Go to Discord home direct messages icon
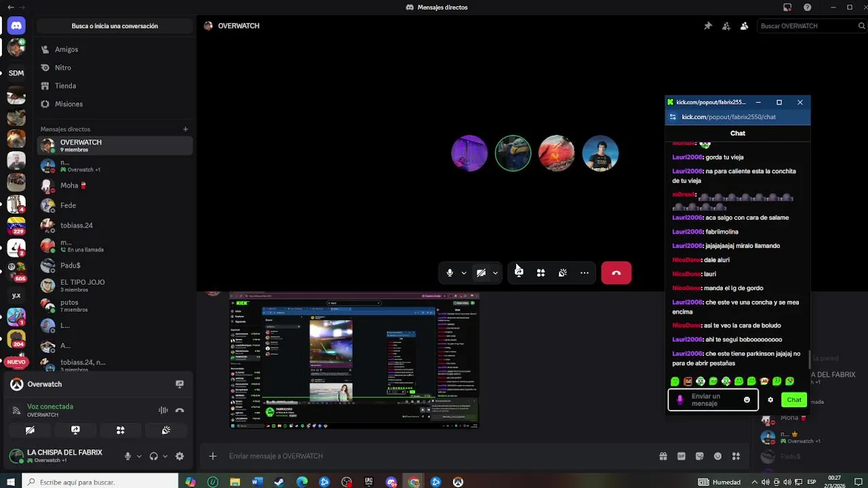This screenshot has height=488, width=868. coord(16,26)
